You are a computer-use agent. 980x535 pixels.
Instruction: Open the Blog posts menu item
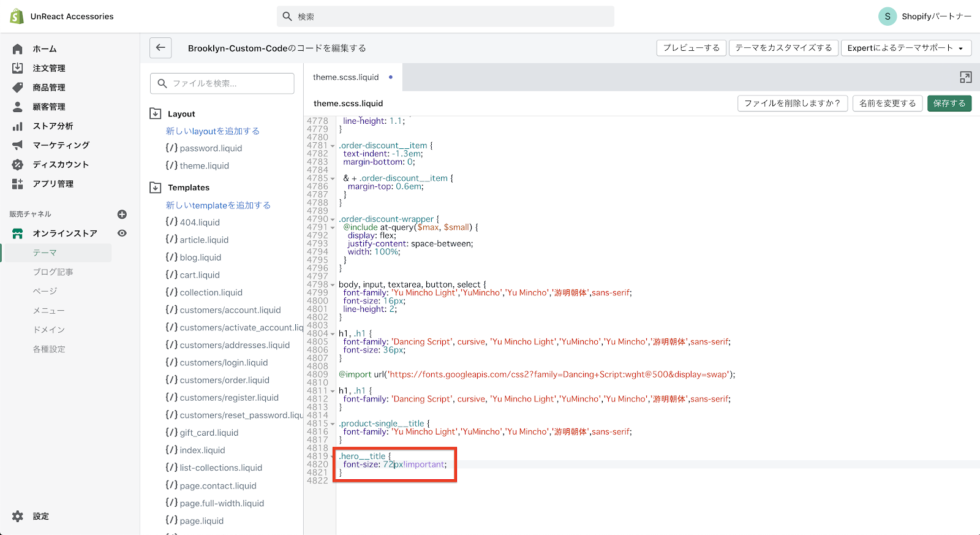[53, 272]
